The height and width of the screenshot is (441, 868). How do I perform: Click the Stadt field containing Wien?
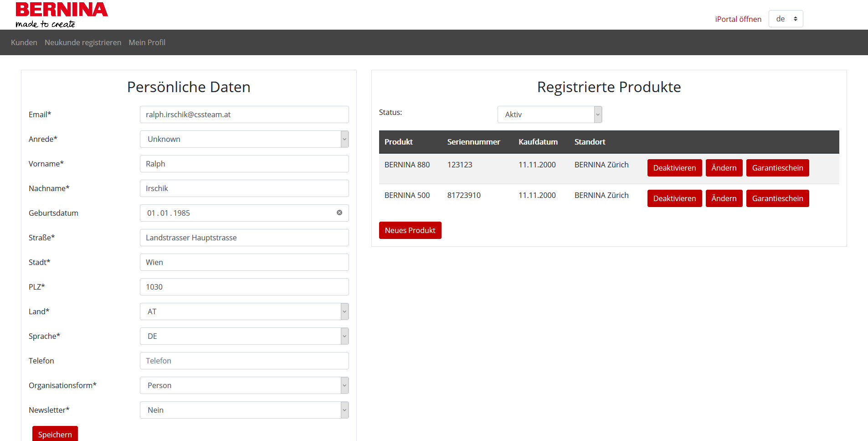pos(244,262)
